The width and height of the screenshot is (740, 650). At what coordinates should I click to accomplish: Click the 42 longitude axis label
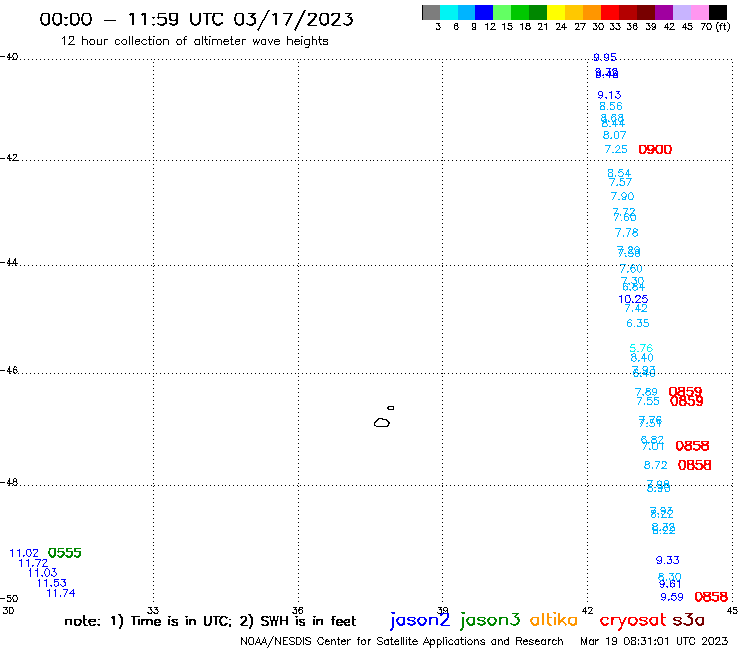(x=588, y=610)
